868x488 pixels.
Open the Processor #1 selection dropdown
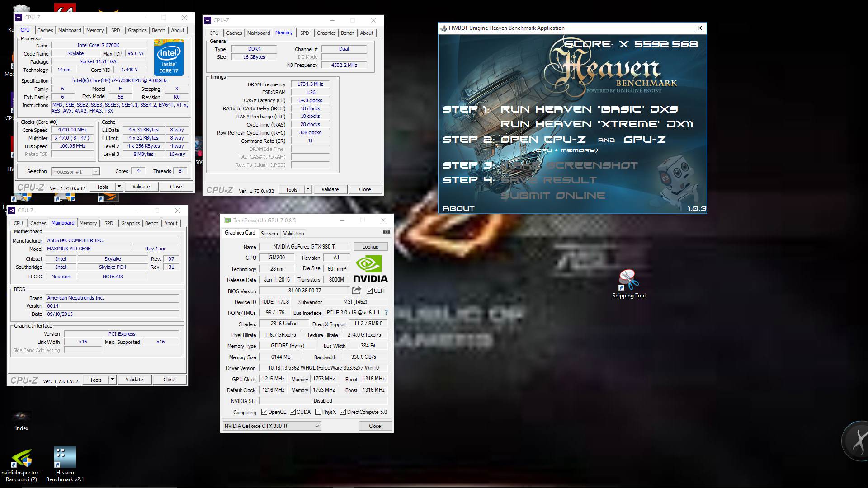coord(75,172)
